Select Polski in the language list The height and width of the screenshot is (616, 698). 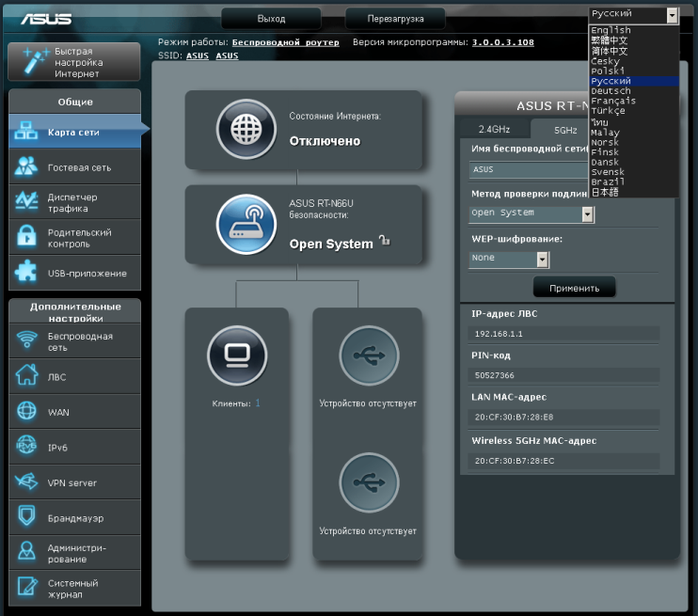pos(634,71)
